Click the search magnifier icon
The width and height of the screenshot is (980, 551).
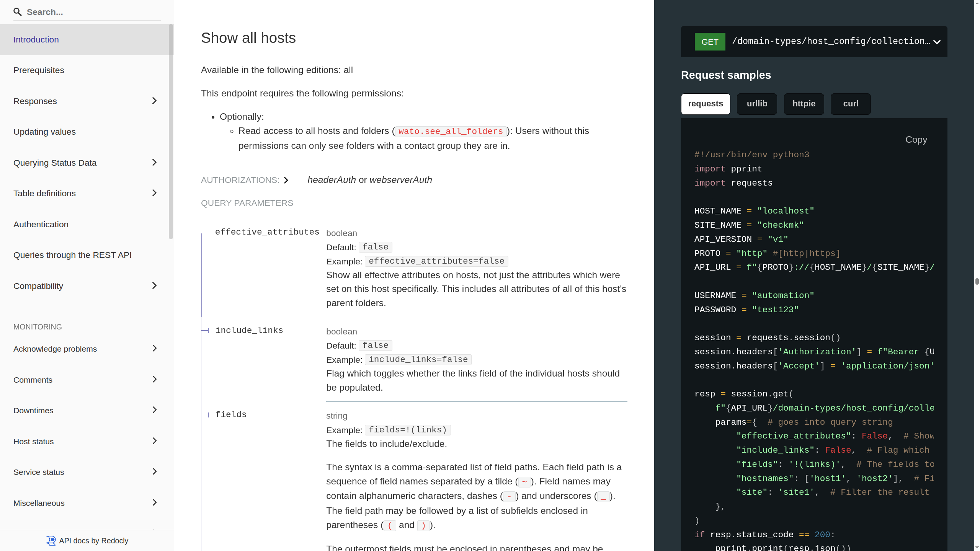(18, 12)
